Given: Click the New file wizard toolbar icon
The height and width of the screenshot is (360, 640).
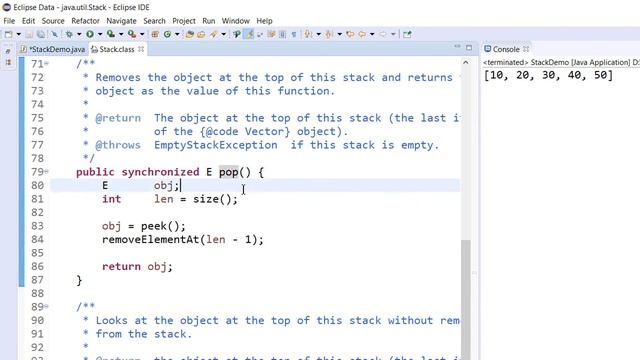Looking at the screenshot, I should tap(9, 34).
